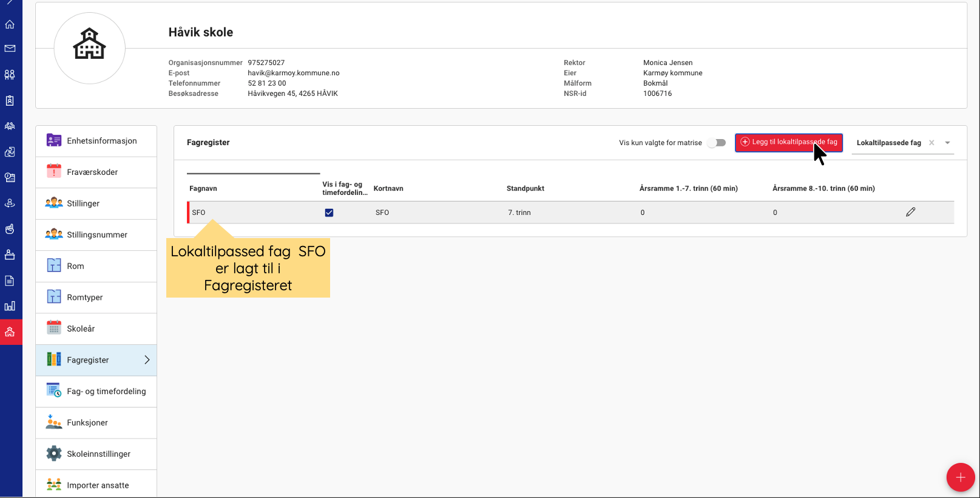Screen dimensions: 980x498
Task: Sort by Fagnavn column header
Action: tap(203, 189)
